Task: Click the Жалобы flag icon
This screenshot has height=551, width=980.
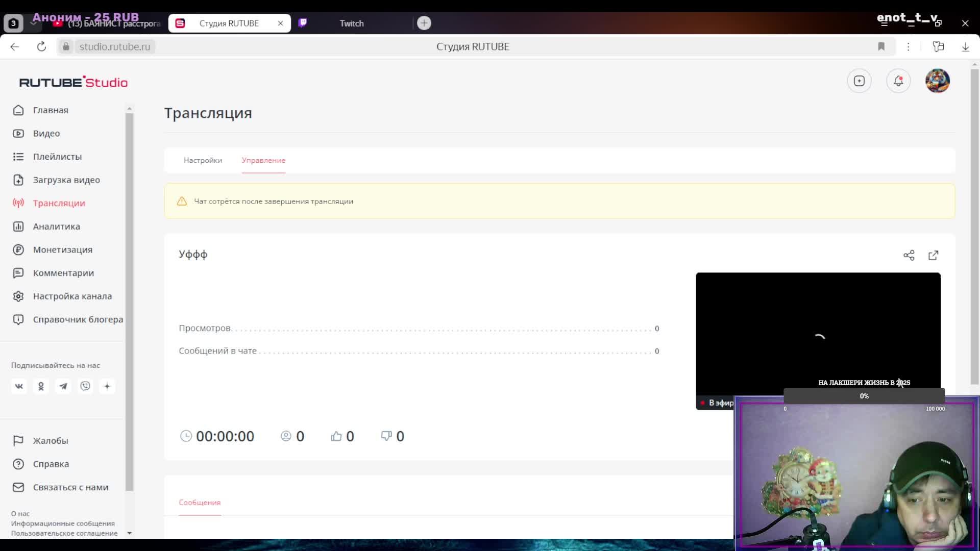Action: (x=18, y=441)
